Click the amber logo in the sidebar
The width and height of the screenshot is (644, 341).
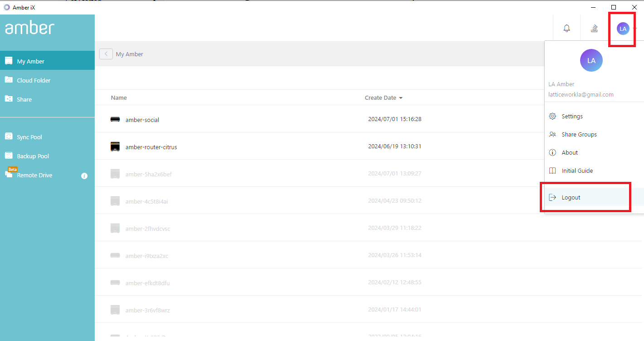[x=30, y=28]
